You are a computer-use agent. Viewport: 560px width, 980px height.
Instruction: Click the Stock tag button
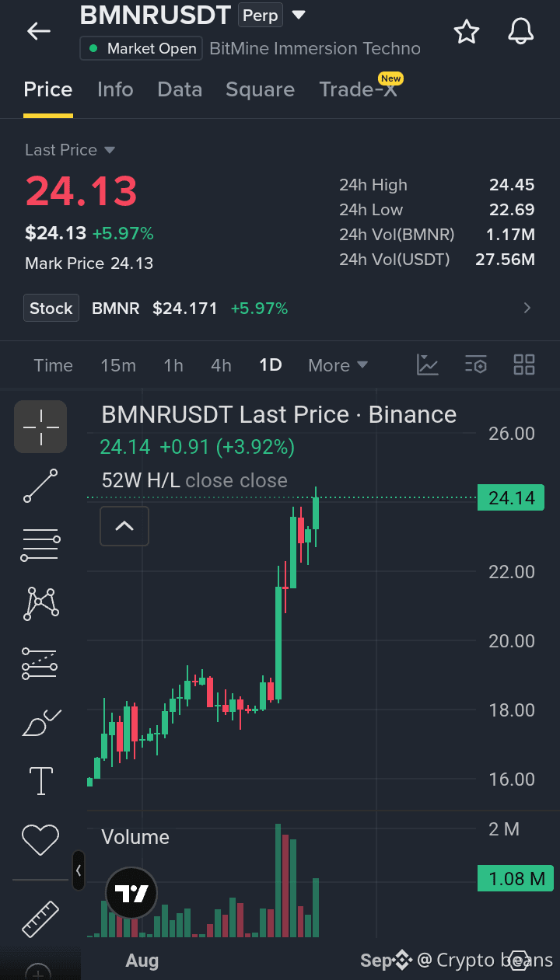[51, 309]
